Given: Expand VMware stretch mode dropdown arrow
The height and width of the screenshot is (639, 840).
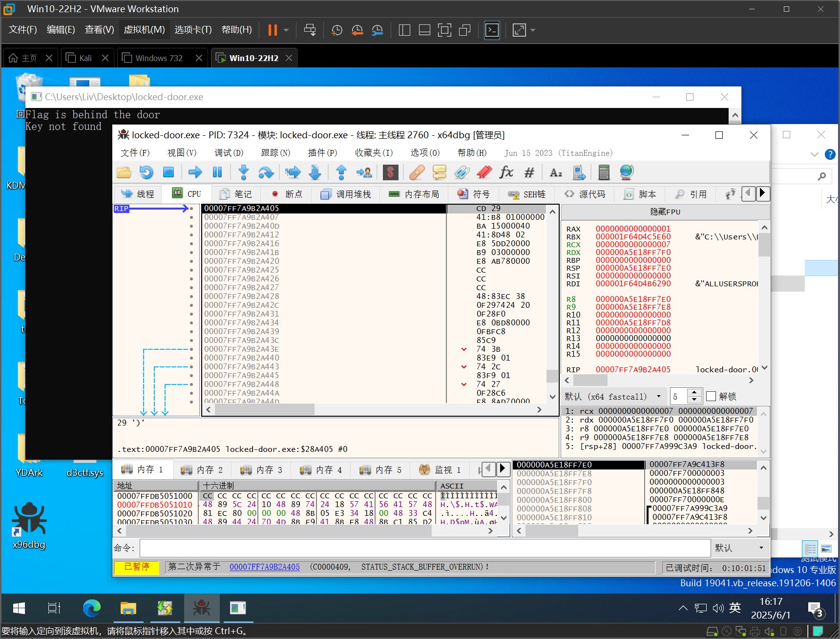Looking at the screenshot, I should pyautogui.click(x=533, y=30).
